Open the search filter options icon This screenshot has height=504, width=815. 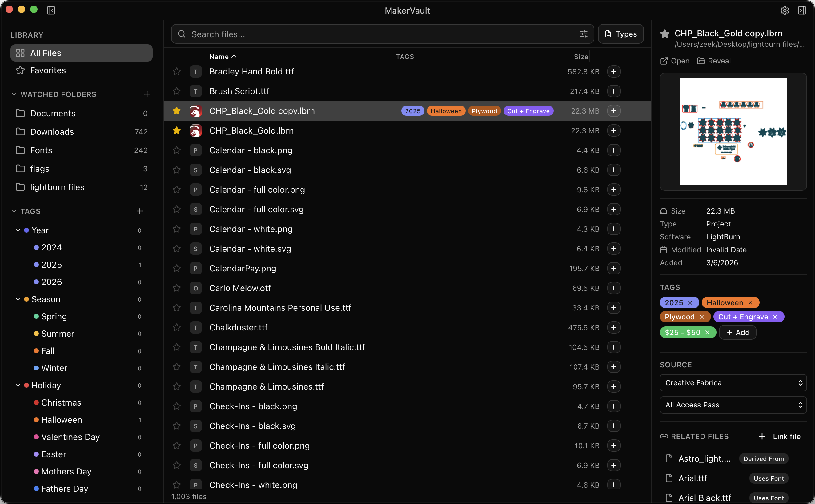(584, 34)
